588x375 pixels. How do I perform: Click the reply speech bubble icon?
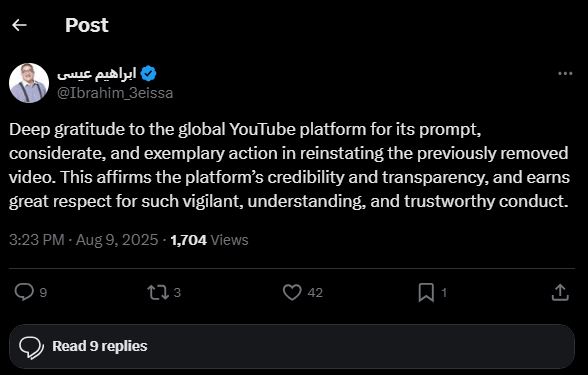24,292
